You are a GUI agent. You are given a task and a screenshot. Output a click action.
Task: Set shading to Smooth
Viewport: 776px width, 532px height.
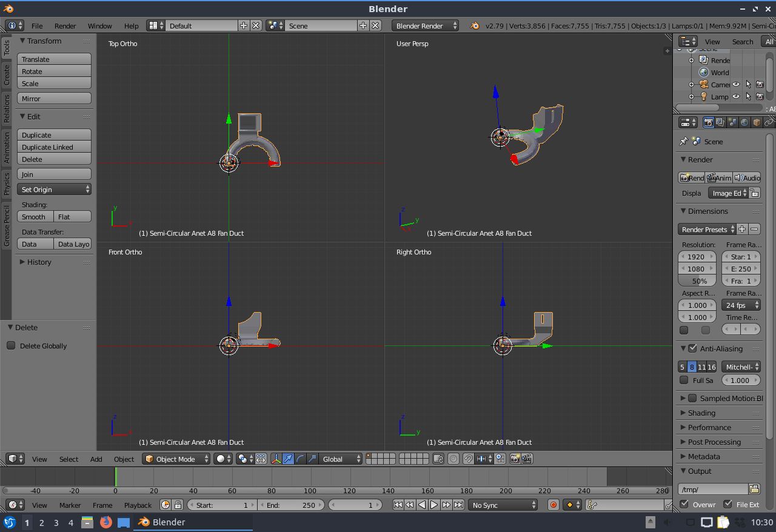click(35, 216)
